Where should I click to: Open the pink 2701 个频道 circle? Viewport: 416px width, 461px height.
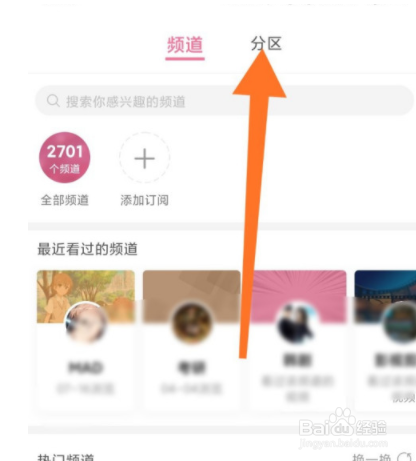pyautogui.click(x=65, y=157)
